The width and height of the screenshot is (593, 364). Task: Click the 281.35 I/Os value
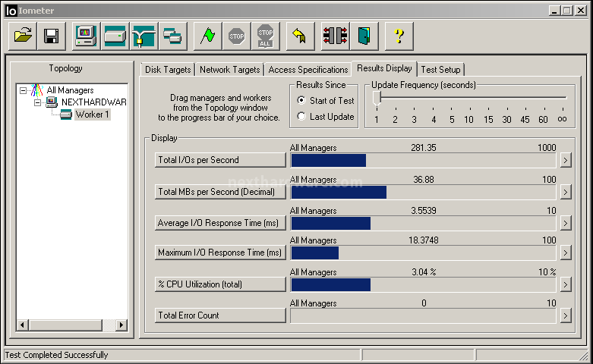click(424, 148)
